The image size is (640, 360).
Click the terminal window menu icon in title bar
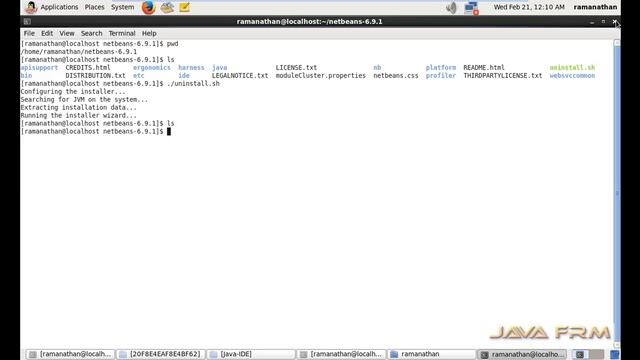click(x=27, y=21)
